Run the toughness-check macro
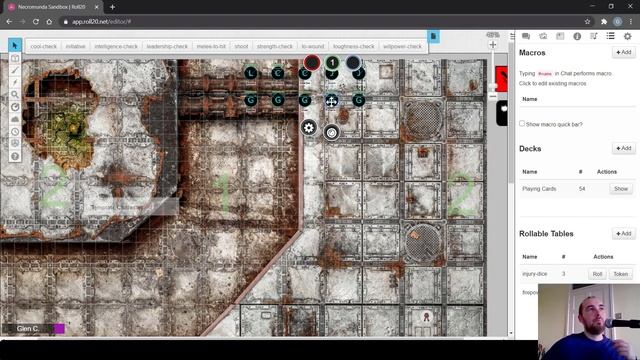 353,47
